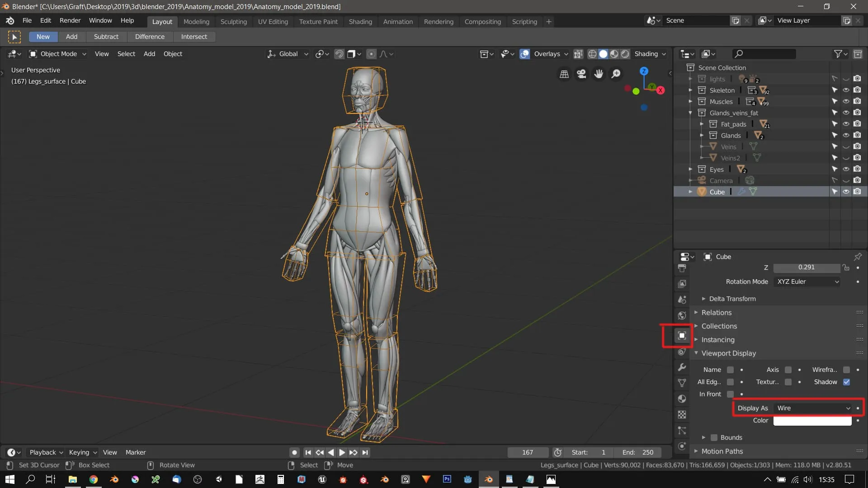Enable Rendered viewport shading

625,54
